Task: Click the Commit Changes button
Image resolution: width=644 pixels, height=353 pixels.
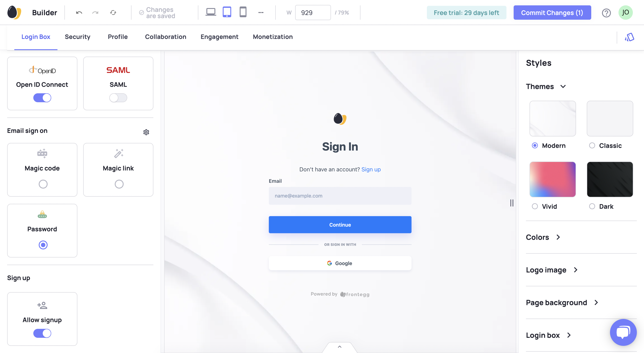Action: 552,13
